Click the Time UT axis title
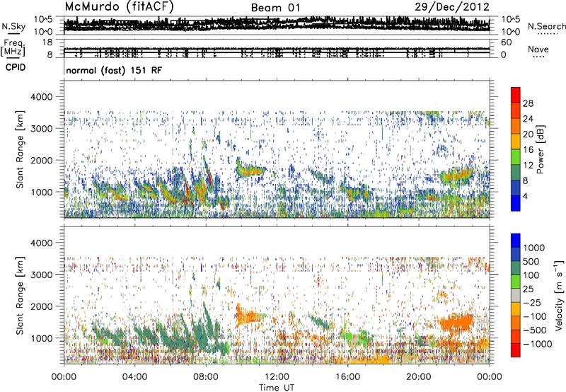 click(277, 387)
